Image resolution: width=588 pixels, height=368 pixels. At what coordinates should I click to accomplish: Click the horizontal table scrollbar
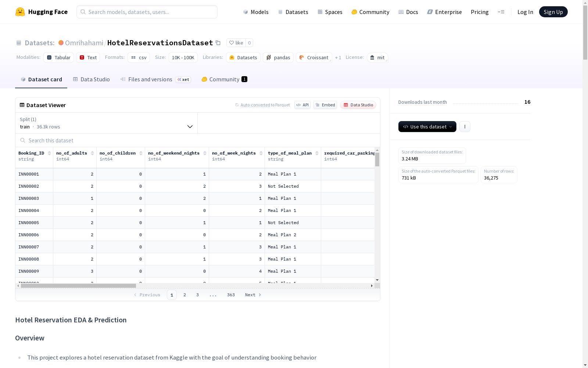[78, 286]
